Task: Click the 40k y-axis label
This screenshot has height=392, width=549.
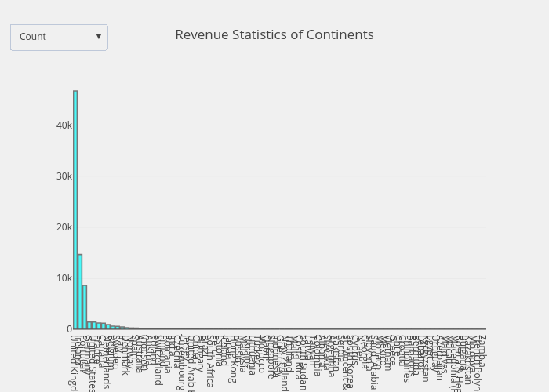Action: coord(64,125)
